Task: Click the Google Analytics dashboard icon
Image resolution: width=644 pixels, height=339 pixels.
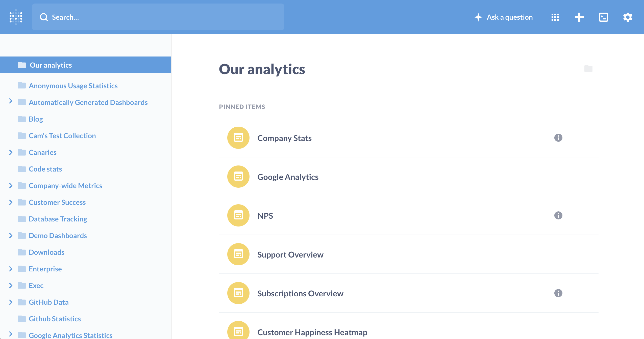Action: pos(238,177)
